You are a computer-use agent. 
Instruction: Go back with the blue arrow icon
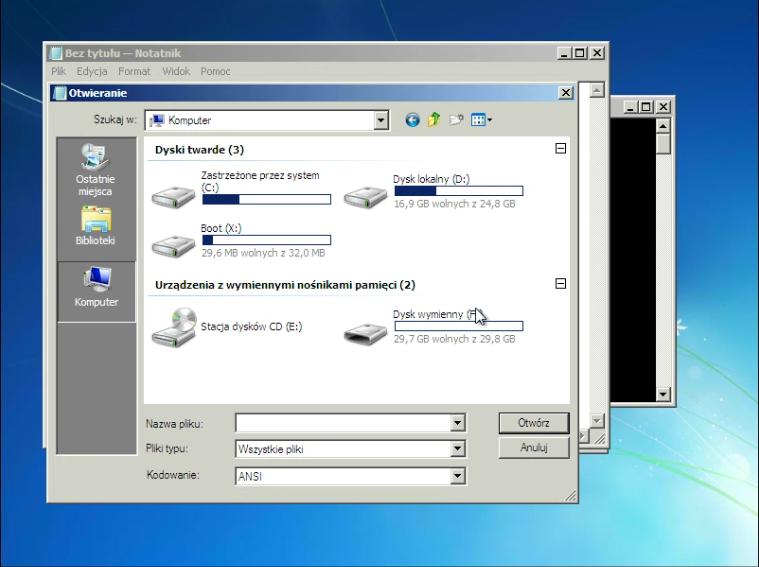(x=412, y=120)
